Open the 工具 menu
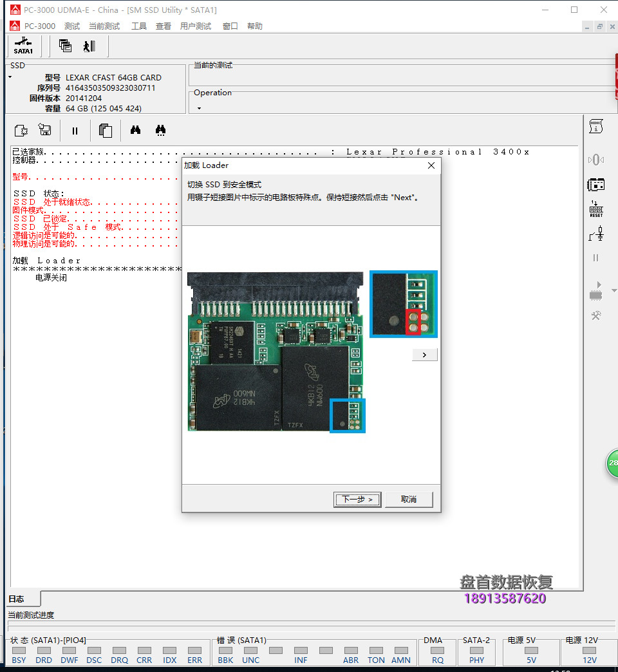Image resolution: width=618 pixels, height=672 pixels. [x=139, y=26]
